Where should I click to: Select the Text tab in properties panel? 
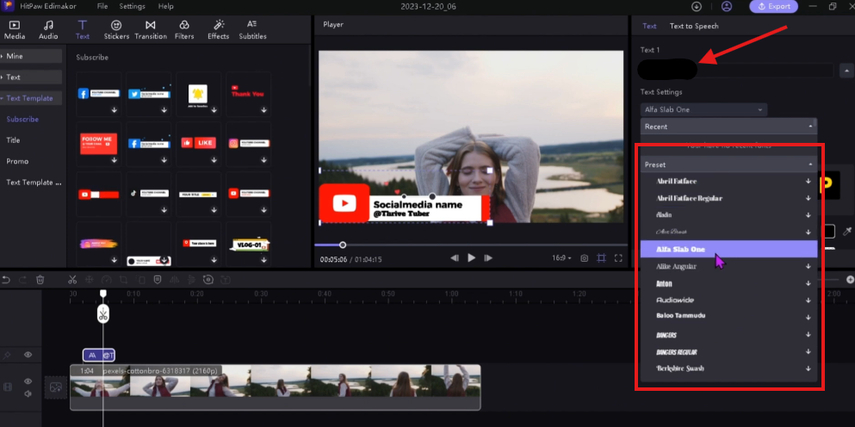click(x=649, y=26)
